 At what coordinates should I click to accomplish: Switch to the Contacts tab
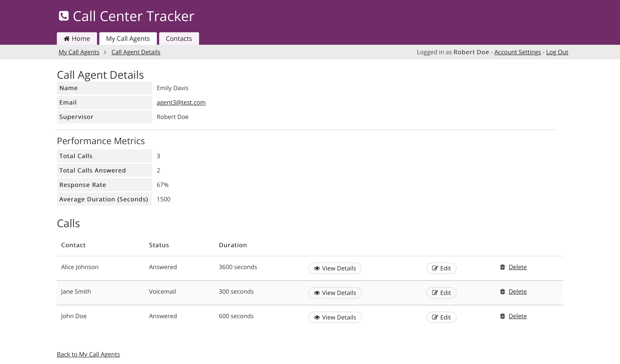(x=179, y=39)
